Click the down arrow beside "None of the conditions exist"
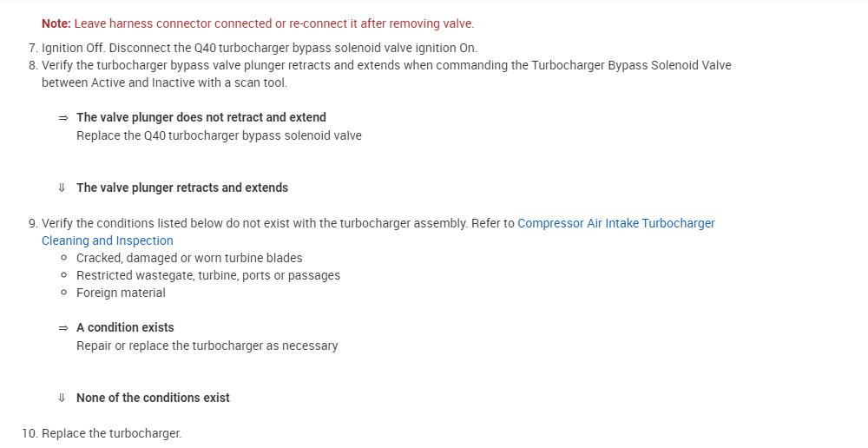Viewport: 868px width, 448px height. pos(62,398)
